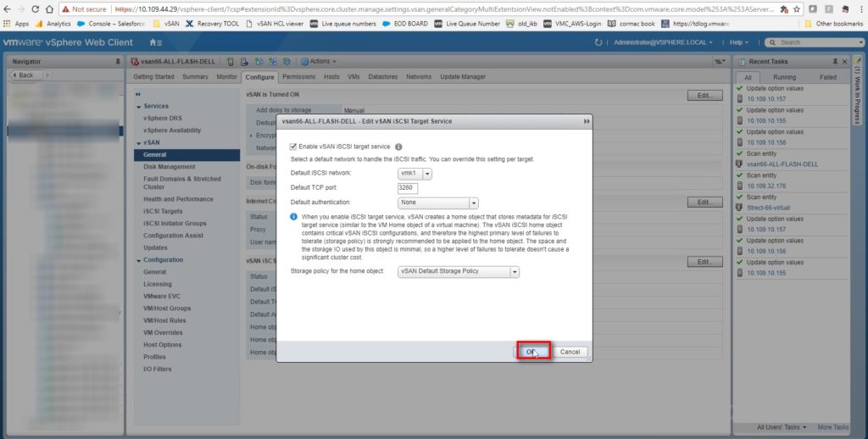Collapse the Services tree section

point(138,106)
